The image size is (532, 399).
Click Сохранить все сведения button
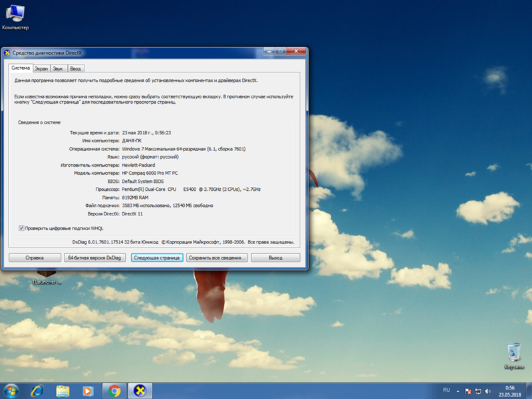(217, 258)
